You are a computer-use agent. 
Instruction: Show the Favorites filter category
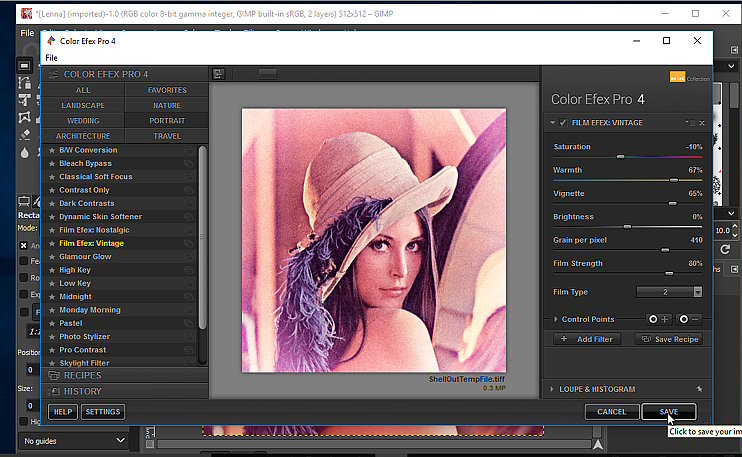[x=167, y=90]
